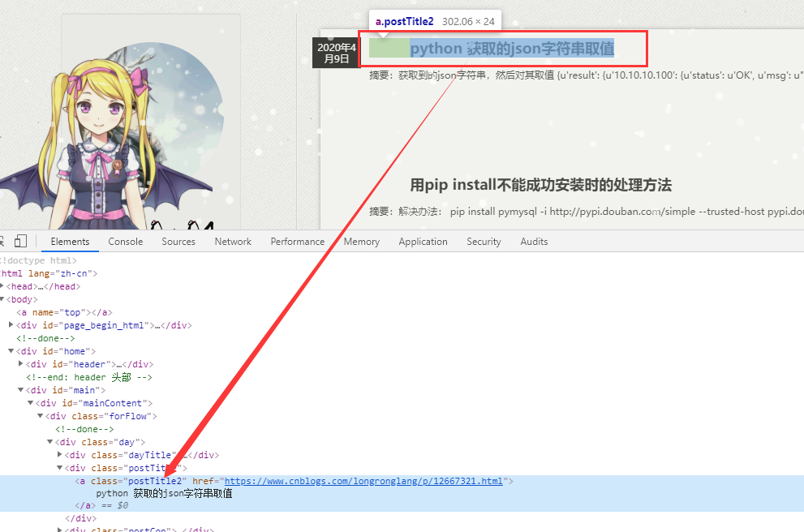Screen dimensions: 804x532
Task: Collapse the div id="mainContent" node
Action: 30,402
